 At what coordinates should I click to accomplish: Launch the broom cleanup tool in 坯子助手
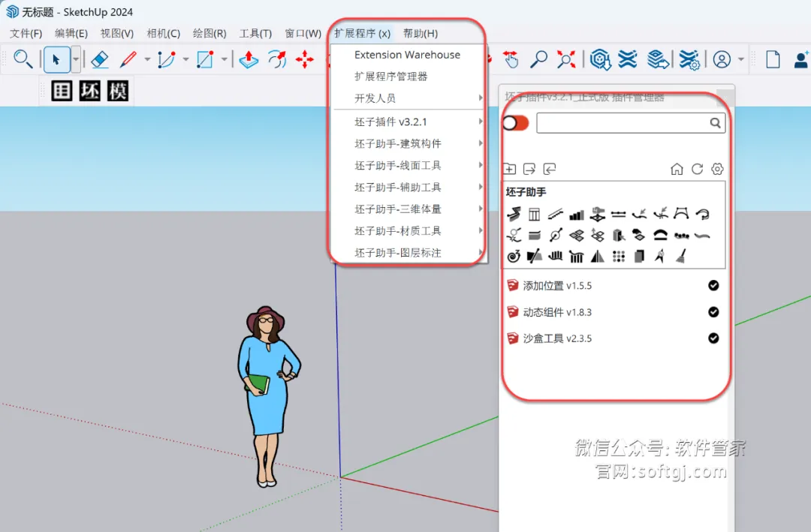click(x=681, y=256)
